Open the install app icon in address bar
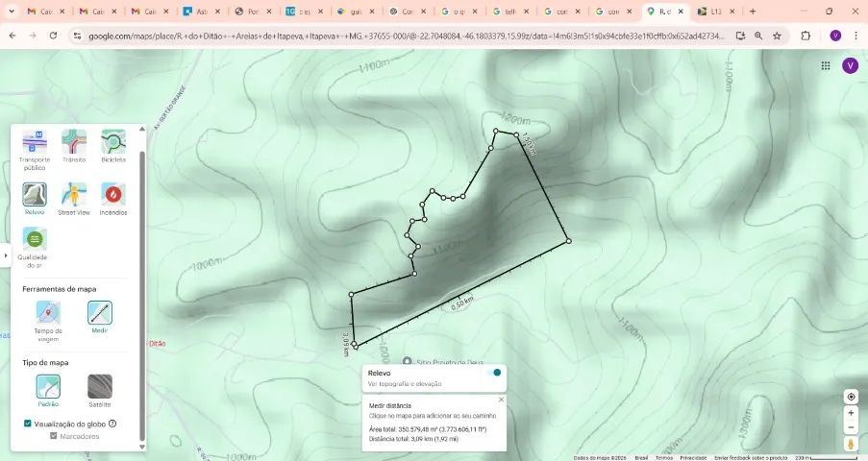The height and width of the screenshot is (461, 868). (x=740, y=36)
